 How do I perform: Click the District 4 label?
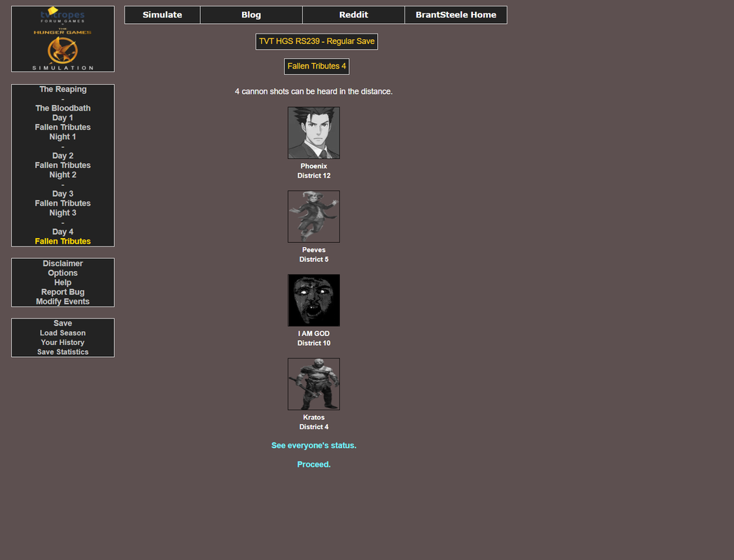click(313, 427)
